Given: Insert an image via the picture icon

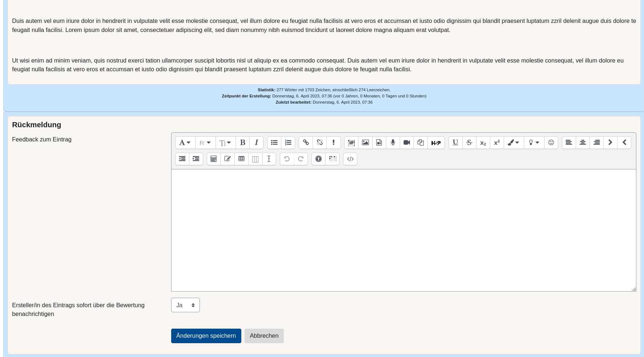Looking at the screenshot, I should pos(365,143).
